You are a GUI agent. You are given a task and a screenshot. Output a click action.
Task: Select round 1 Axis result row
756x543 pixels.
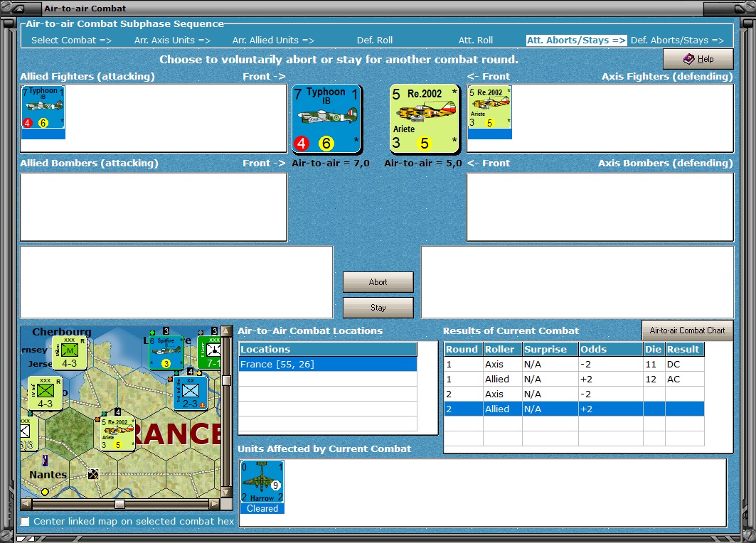(x=574, y=364)
